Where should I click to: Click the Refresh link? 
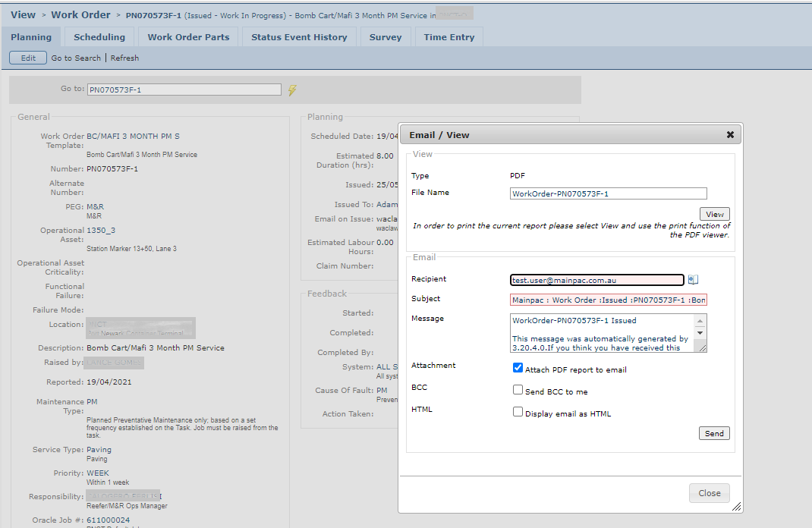point(124,58)
